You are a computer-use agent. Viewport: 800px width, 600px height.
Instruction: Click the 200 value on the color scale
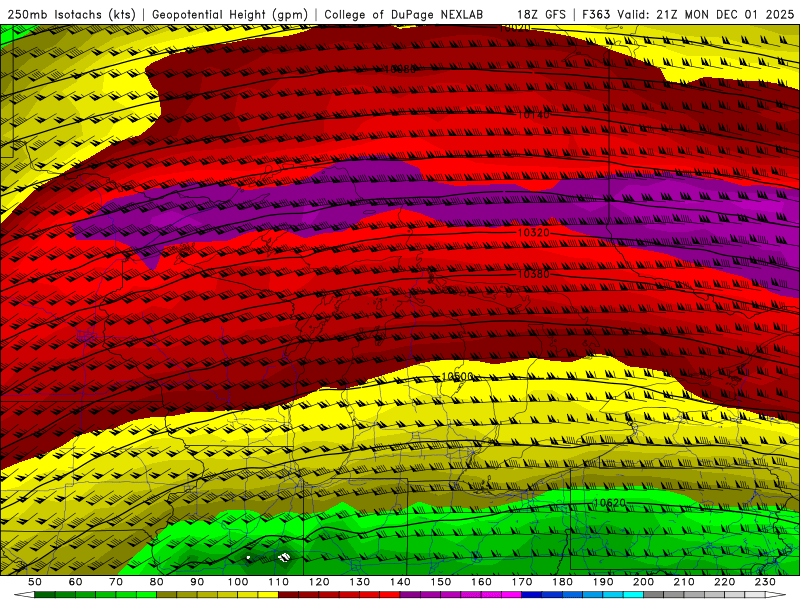644,582
